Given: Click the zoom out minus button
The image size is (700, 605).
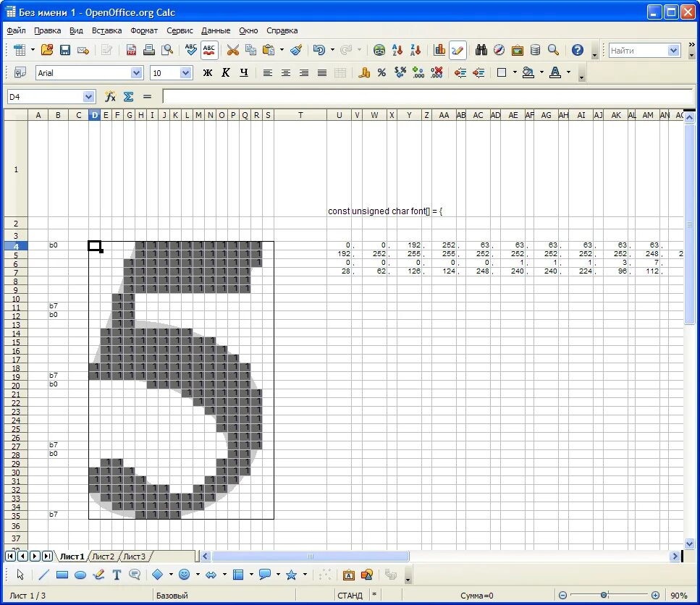Looking at the screenshot, I should [x=563, y=595].
